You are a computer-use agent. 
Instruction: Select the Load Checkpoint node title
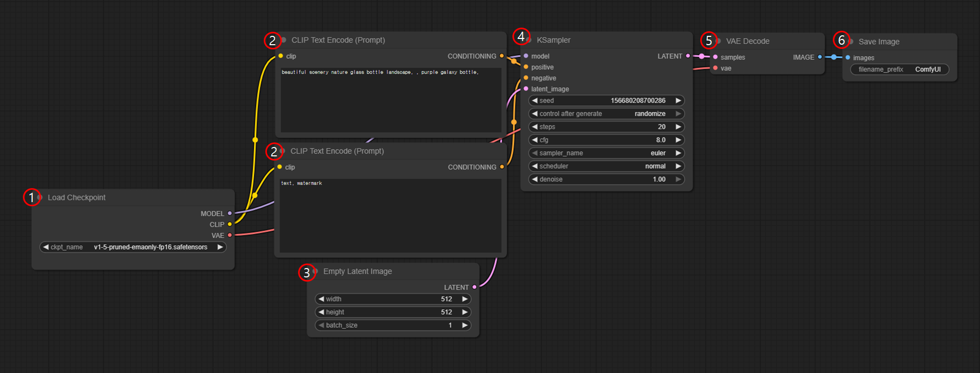pos(76,197)
